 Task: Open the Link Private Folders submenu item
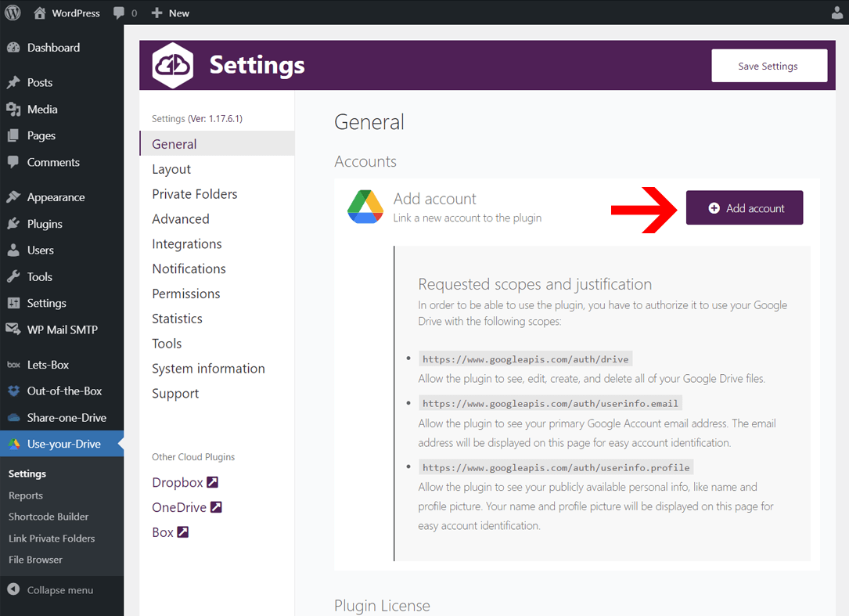(52, 538)
